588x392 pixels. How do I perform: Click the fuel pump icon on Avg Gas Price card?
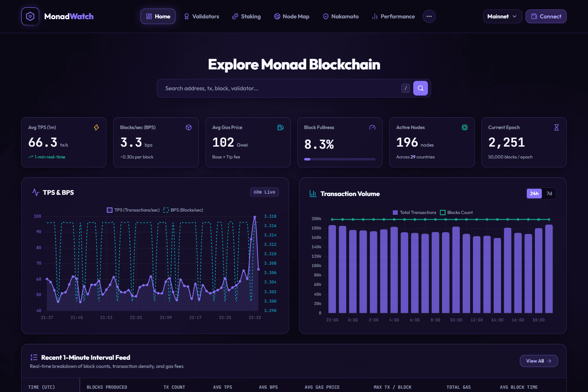pyautogui.click(x=281, y=127)
